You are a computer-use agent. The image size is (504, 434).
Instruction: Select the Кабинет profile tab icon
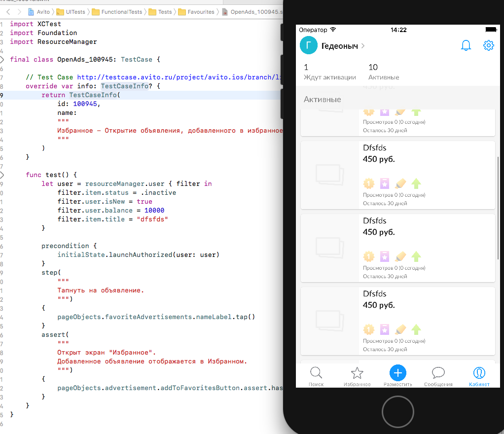tap(479, 373)
